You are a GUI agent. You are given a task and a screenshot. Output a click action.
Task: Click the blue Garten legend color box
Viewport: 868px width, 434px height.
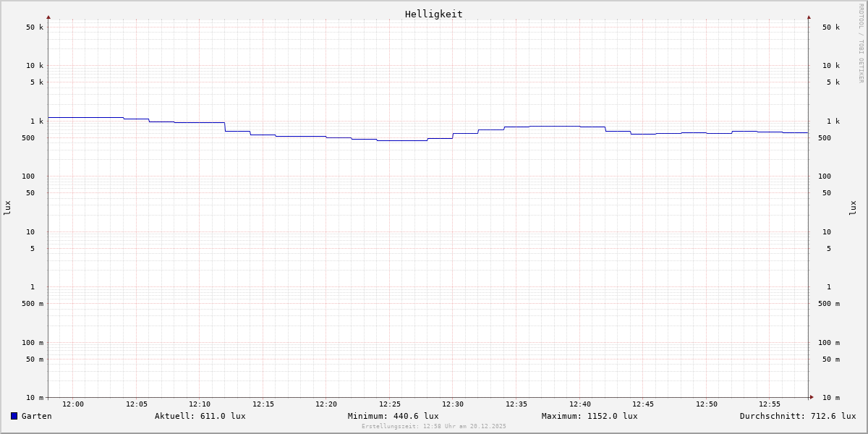tap(14, 416)
